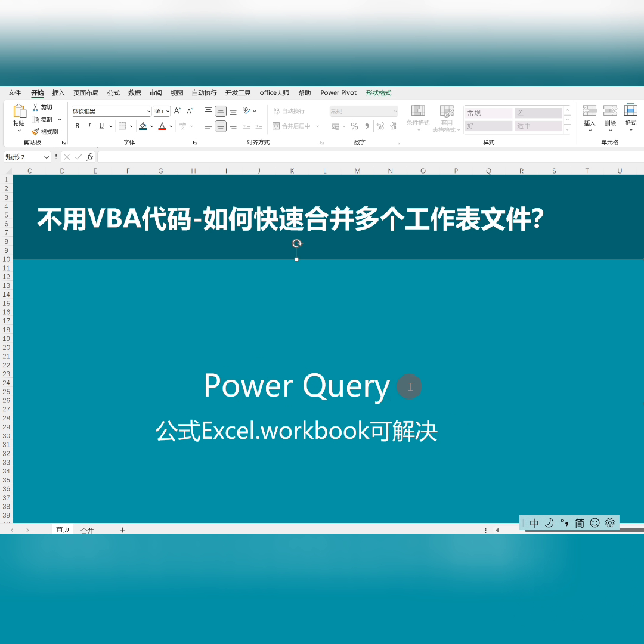
Task: Click the Paste clipboard icon
Action: 19,112
